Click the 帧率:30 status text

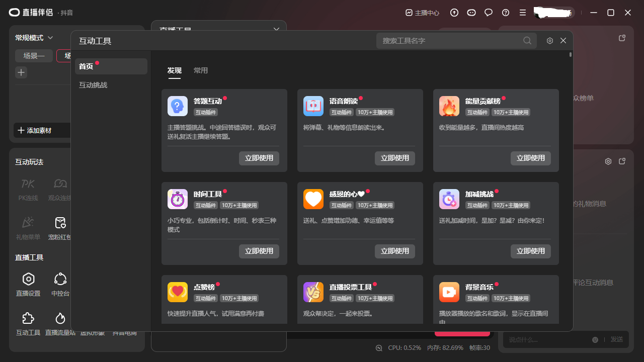coord(479,347)
